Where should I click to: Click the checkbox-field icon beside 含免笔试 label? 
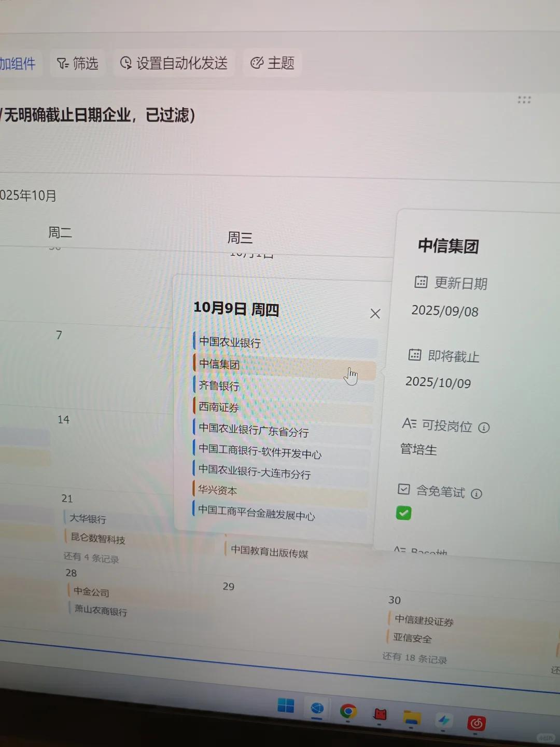coord(403,489)
